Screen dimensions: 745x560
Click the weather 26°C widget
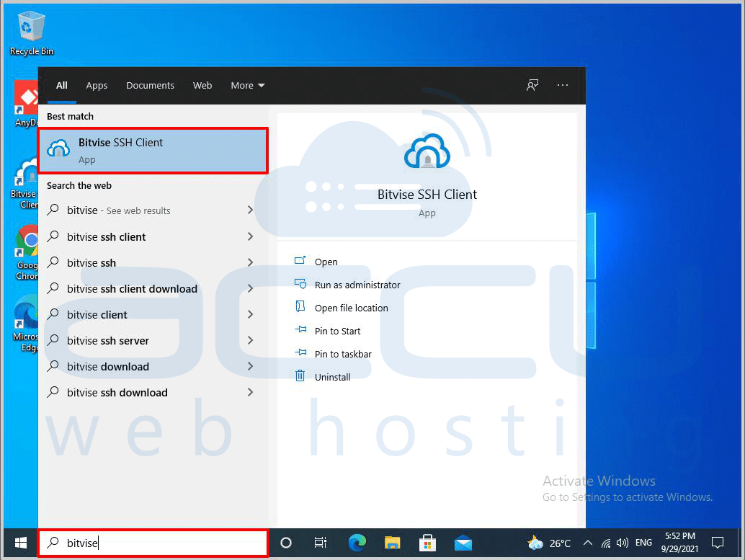[549, 543]
